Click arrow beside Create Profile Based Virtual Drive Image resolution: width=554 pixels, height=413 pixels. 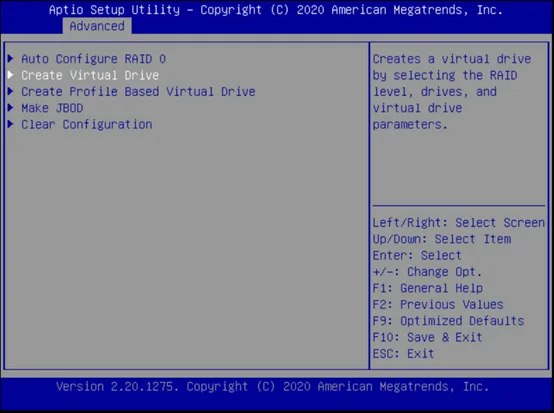click(11, 91)
